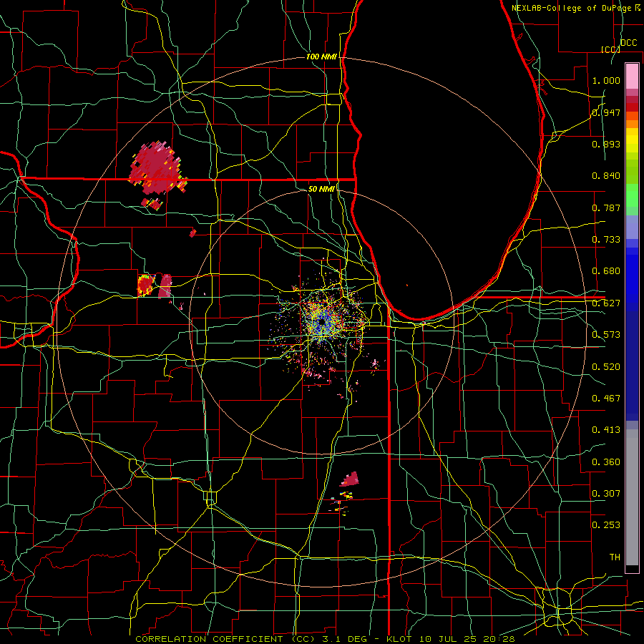Image resolution: width=644 pixels, height=644 pixels.
Task: Click the 10 JUL 25 date text
Action: 447,639
